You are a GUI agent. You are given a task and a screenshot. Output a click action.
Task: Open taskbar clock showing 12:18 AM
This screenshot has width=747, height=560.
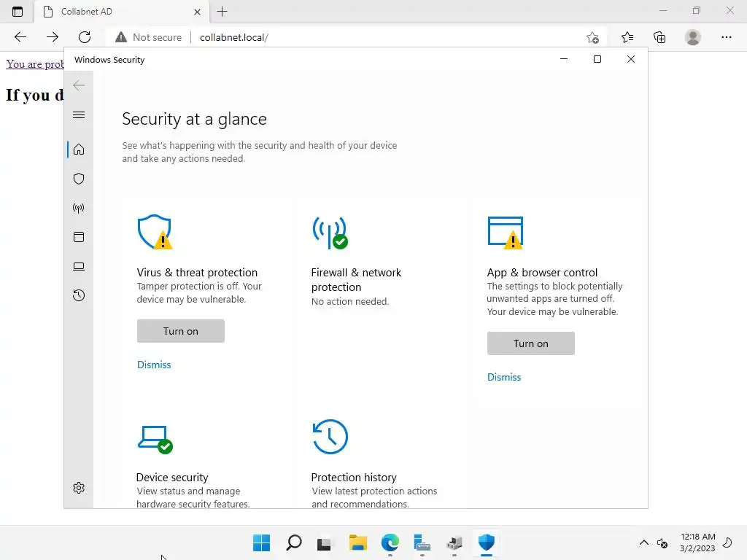(x=697, y=542)
